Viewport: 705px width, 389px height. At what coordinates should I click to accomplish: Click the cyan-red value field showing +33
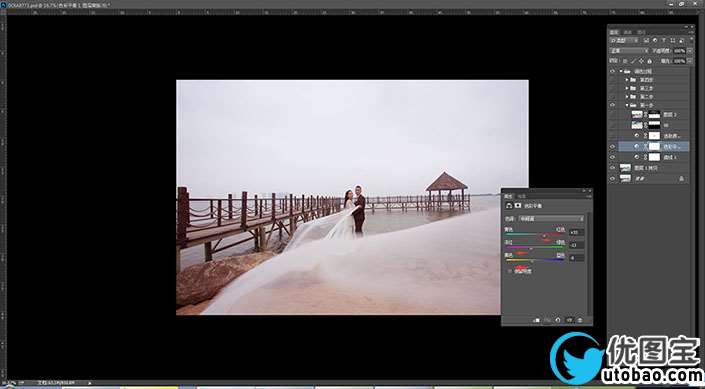[x=577, y=233]
